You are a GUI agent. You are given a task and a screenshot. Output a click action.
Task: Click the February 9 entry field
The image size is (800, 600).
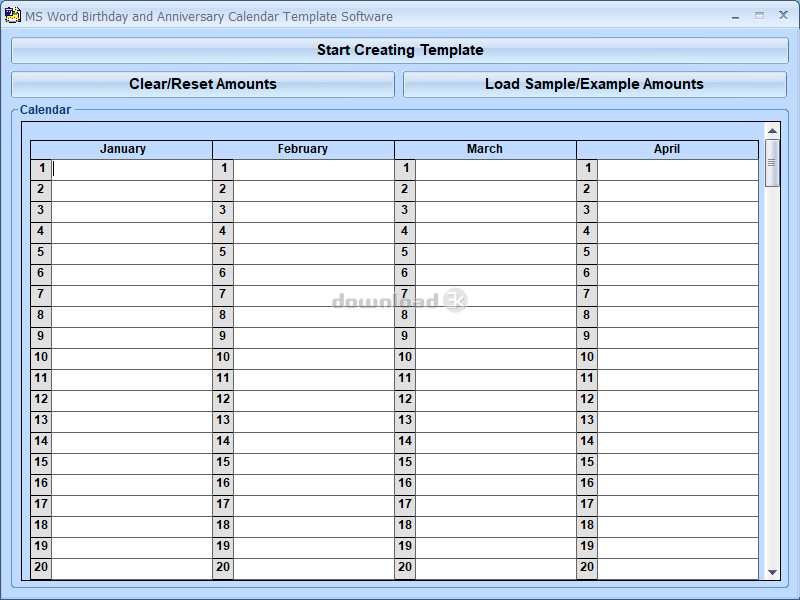[314, 338]
